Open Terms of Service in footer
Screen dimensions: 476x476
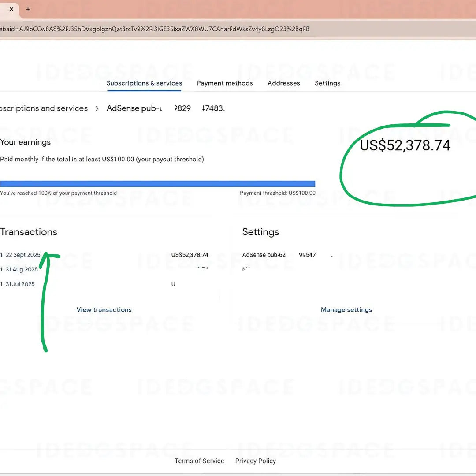[x=199, y=461]
